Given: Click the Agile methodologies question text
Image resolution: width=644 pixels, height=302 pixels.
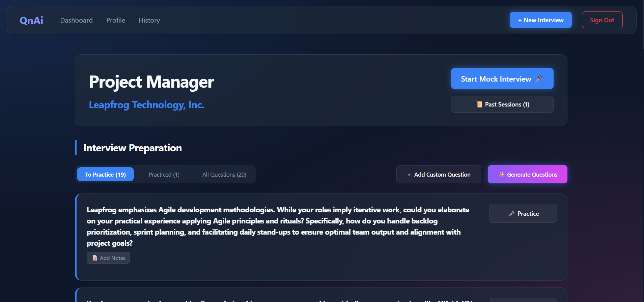Looking at the screenshot, I should click(x=278, y=226).
